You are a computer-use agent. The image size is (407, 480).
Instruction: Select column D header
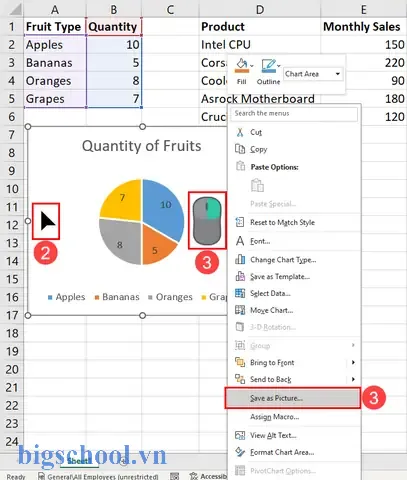[x=260, y=9]
